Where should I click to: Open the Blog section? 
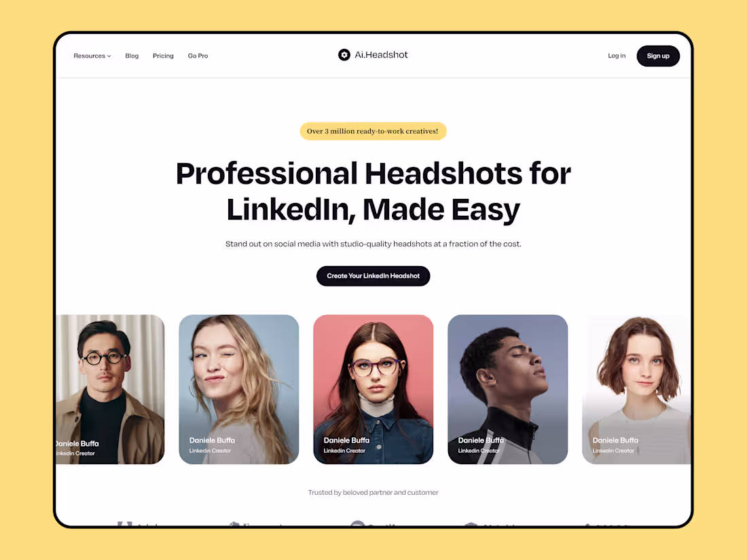(132, 56)
